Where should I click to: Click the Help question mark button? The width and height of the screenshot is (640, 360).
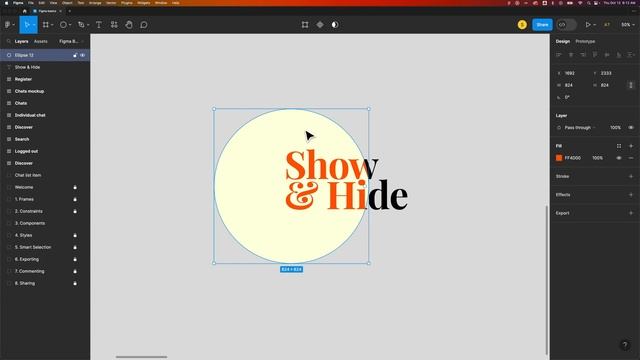coord(624,345)
